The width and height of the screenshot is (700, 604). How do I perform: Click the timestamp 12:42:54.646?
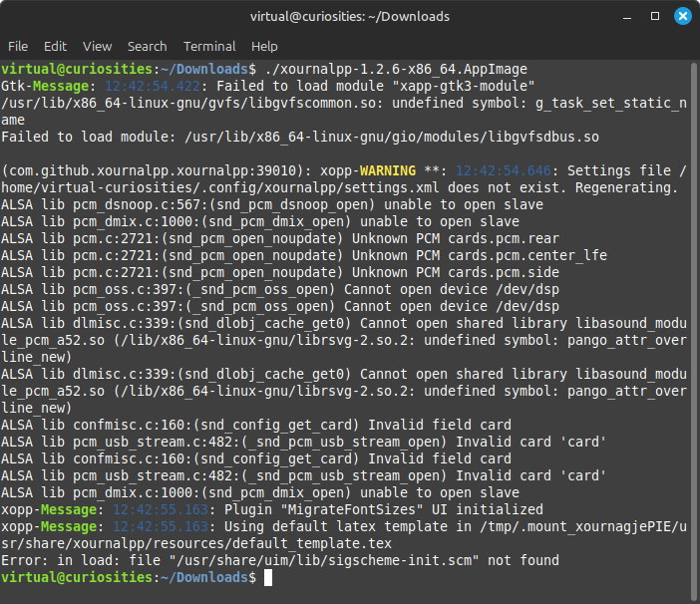click(504, 170)
